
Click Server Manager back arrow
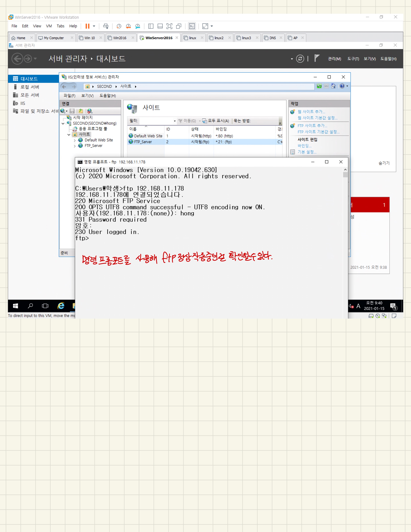(17, 59)
